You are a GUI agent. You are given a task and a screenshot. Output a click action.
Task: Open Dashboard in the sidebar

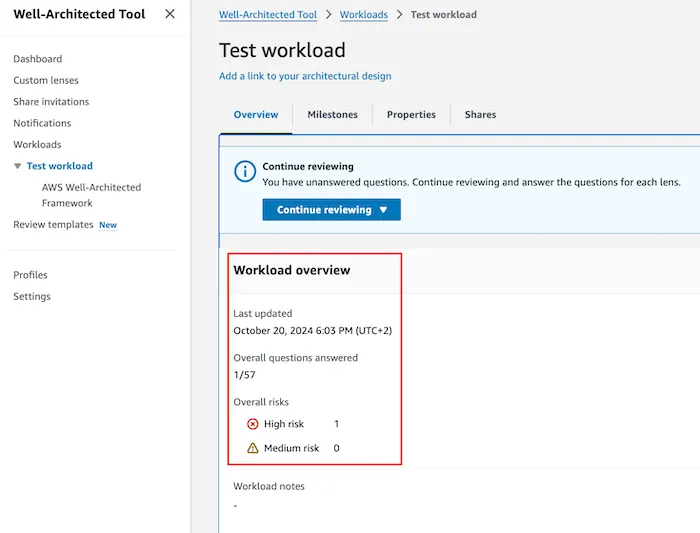tap(38, 59)
